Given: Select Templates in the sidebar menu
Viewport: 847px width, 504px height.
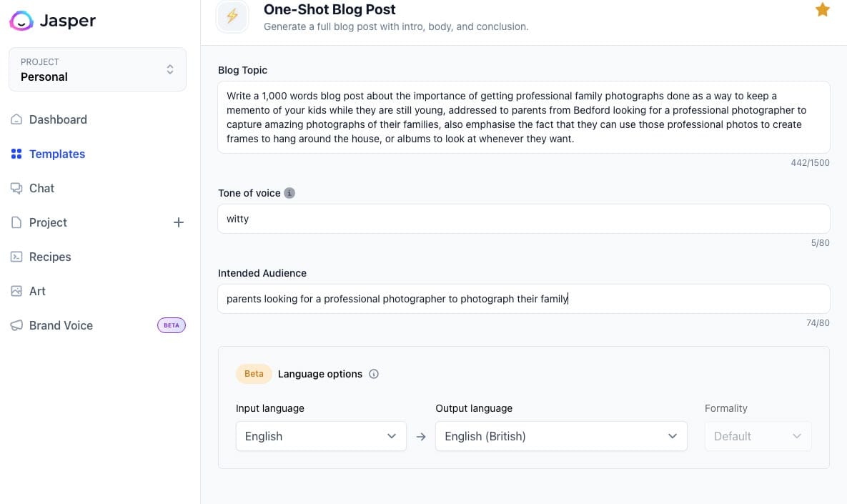Looking at the screenshot, I should [x=57, y=154].
